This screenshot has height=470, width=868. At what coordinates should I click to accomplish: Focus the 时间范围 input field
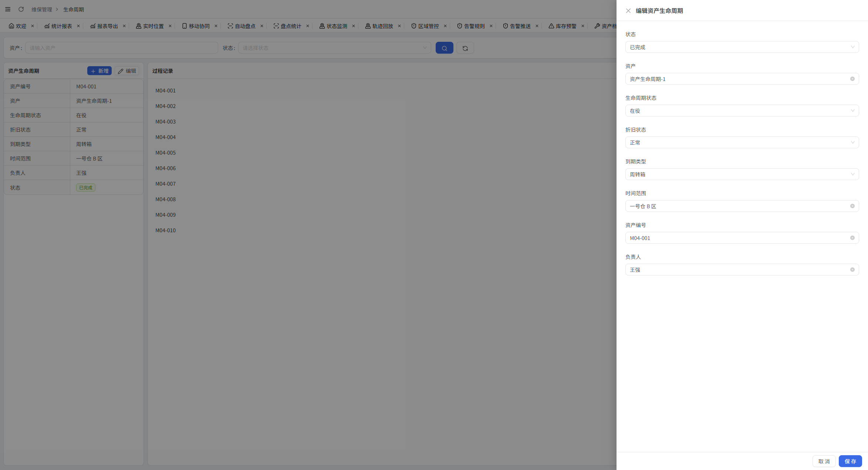[x=742, y=206]
